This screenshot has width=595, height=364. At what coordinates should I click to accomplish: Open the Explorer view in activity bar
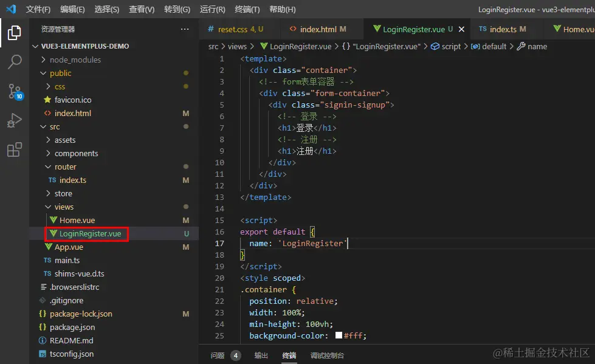(x=15, y=33)
